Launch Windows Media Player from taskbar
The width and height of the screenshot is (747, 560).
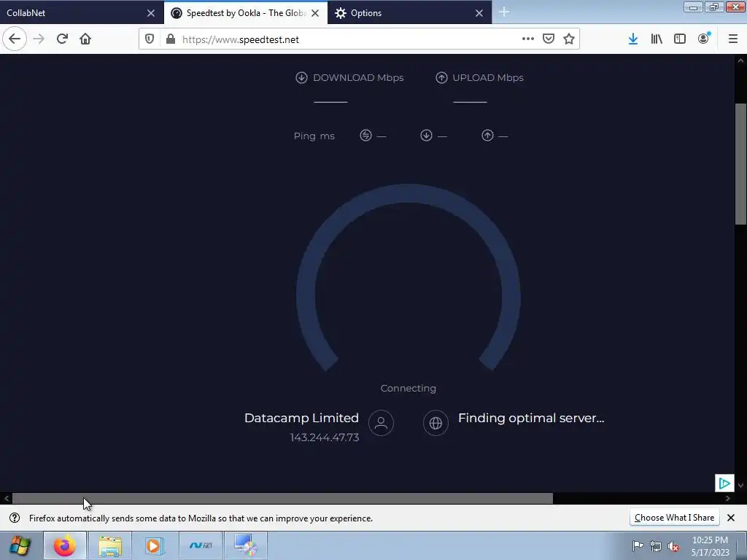(x=155, y=545)
